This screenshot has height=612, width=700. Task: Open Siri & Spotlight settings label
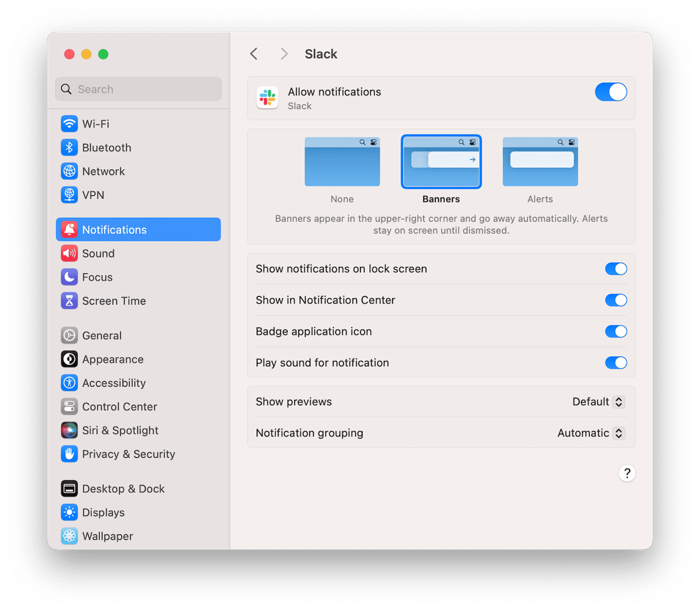[x=120, y=430]
